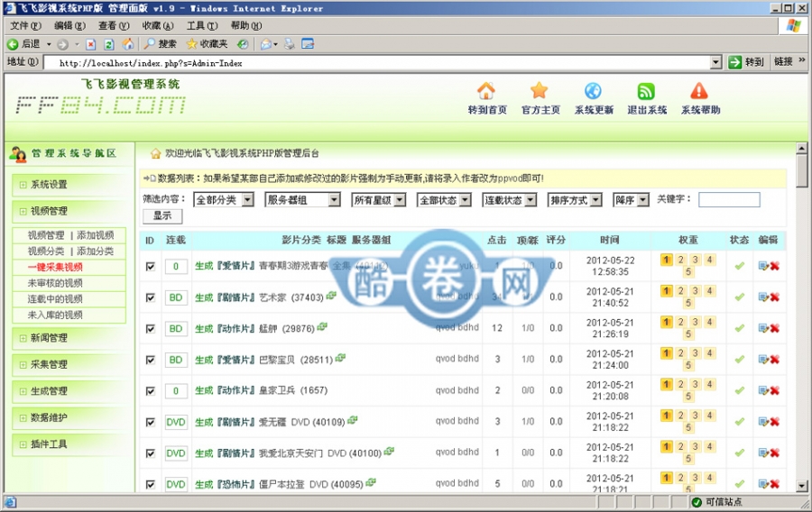The image size is (812, 512).
Task: Click the Print toolbar icon
Action: tap(289, 44)
